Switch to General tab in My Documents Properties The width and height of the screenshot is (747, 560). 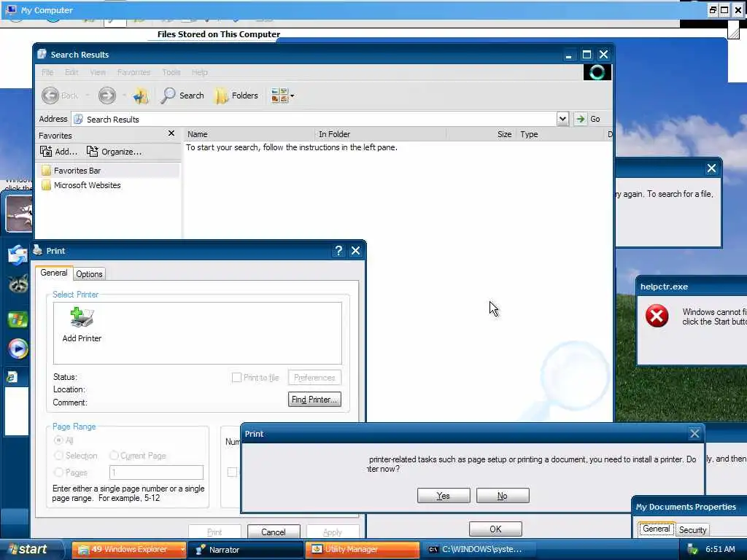pos(656,529)
